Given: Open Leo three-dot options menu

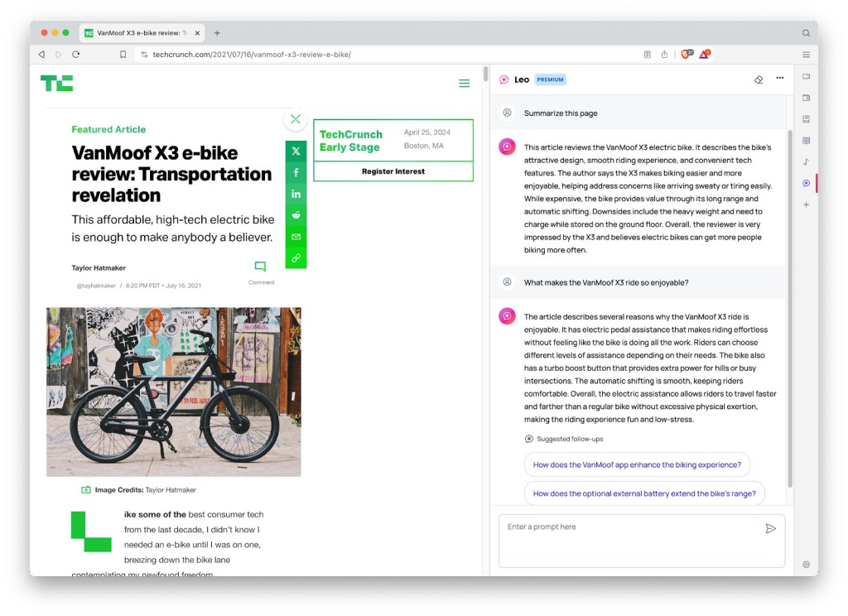Looking at the screenshot, I should click(x=779, y=78).
